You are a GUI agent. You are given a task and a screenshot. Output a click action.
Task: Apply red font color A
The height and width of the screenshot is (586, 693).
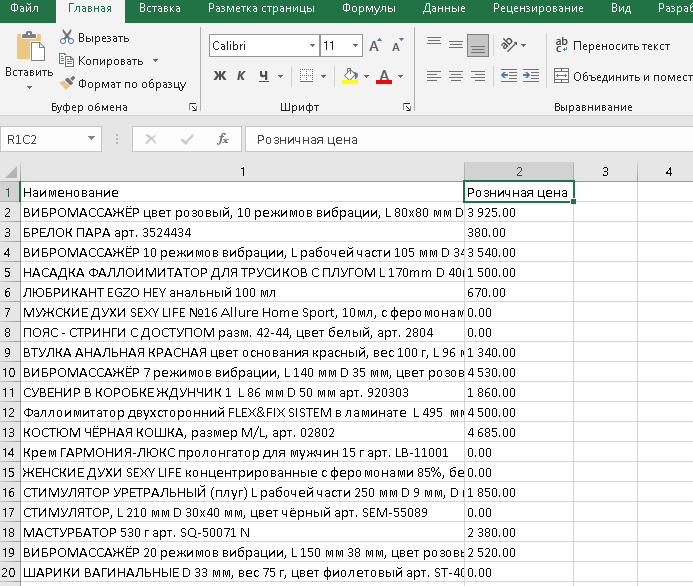click(x=384, y=76)
